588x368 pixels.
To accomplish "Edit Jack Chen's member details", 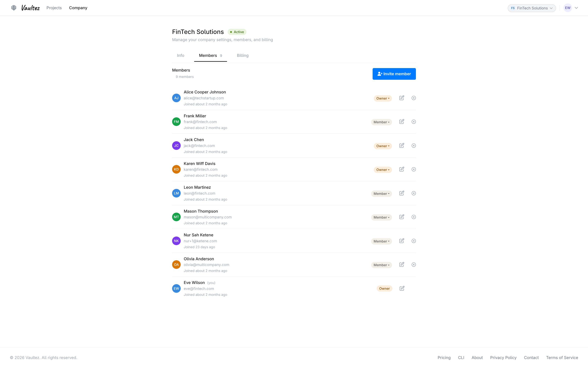I will [402, 146].
